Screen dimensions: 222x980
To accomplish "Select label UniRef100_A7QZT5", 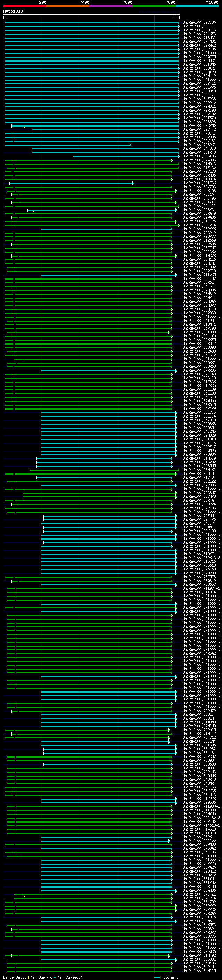I will click(x=199, y=57).
